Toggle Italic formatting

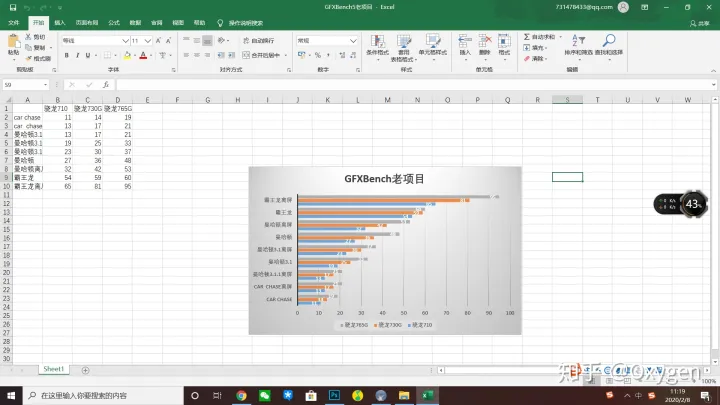pos(77,55)
